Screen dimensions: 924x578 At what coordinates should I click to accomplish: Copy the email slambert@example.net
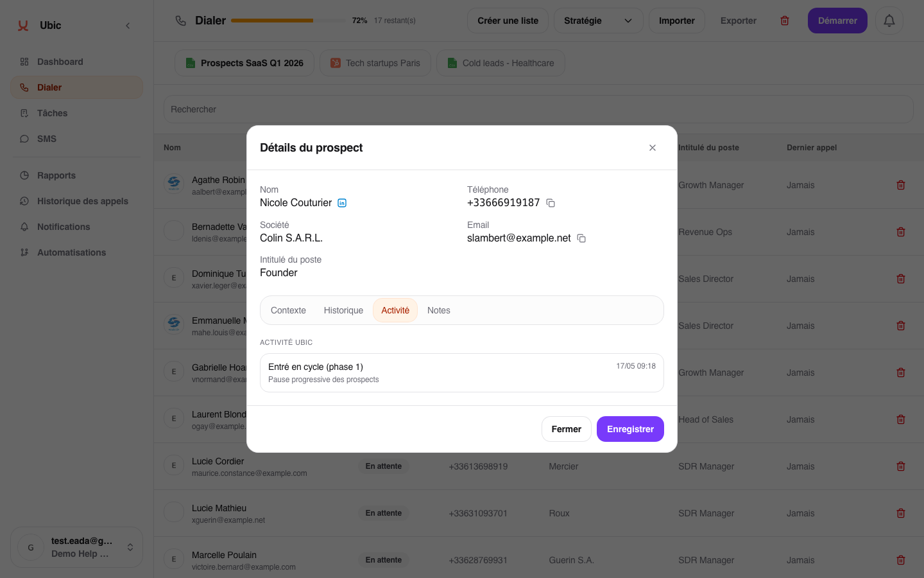(x=581, y=238)
